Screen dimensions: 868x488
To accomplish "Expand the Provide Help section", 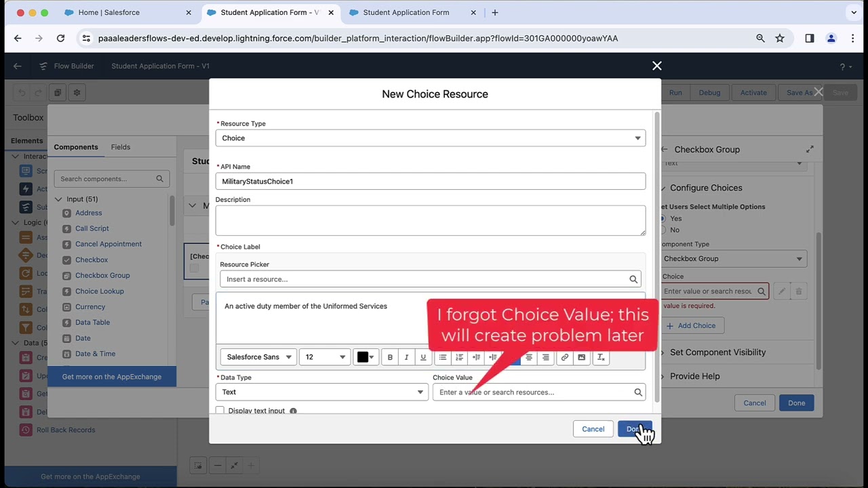I will click(694, 376).
